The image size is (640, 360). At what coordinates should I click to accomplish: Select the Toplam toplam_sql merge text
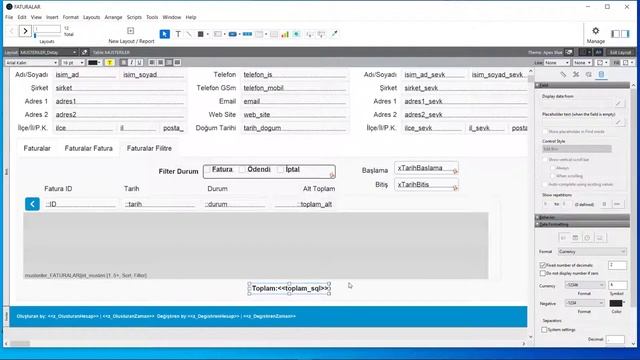(289, 288)
